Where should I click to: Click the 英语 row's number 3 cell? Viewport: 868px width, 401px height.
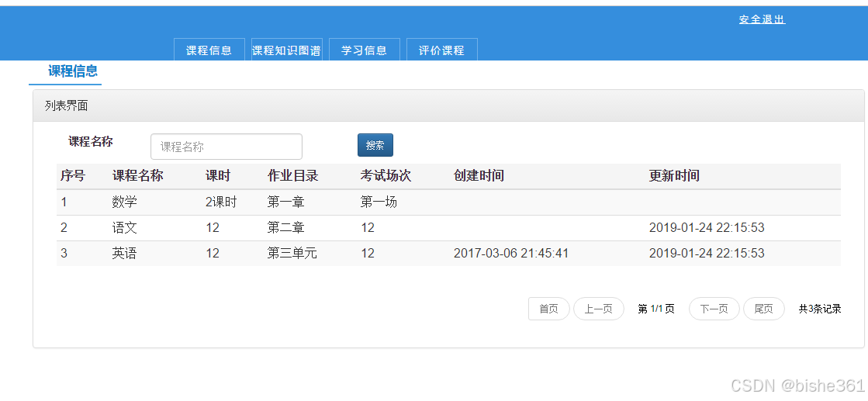coord(64,253)
